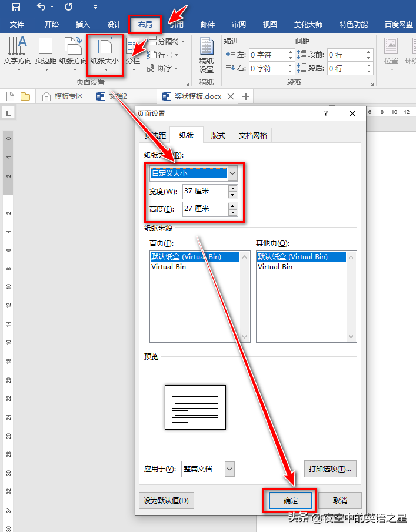Click the Undo arrow icon

point(41,7)
